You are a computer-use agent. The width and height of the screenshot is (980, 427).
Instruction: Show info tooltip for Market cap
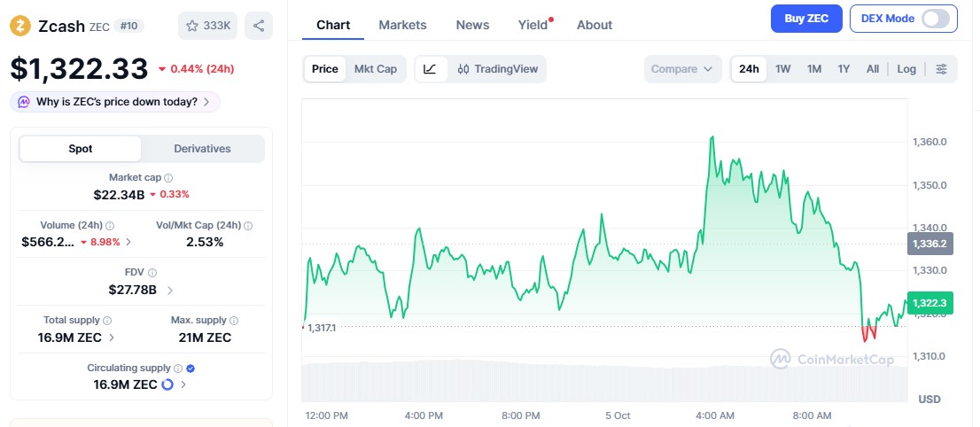[168, 177]
